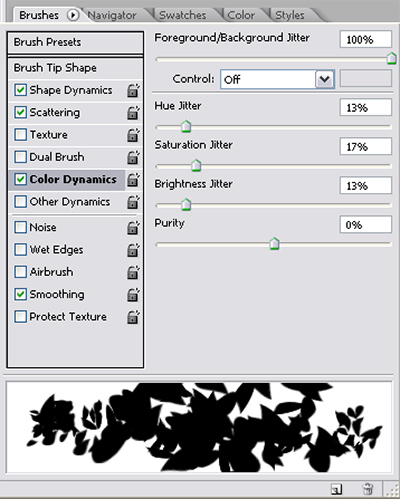Enable the Texture checkbox
Screen dimensions: 400x499
click(x=20, y=135)
